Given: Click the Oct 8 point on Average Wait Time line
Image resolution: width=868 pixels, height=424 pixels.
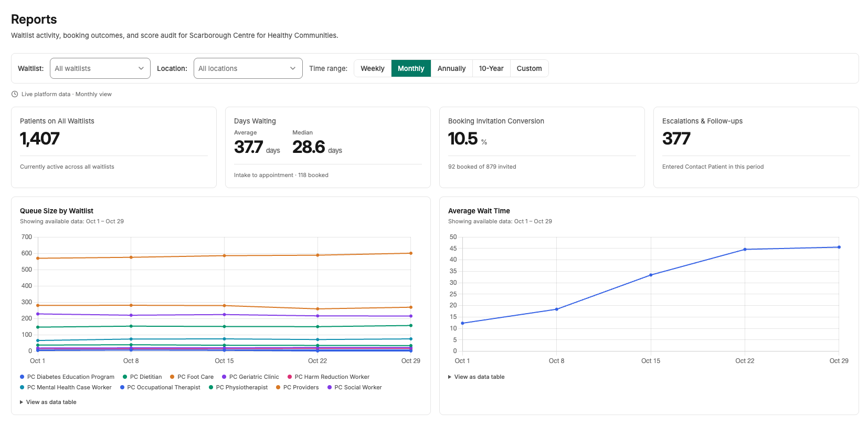Looking at the screenshot, I should click(556, 309).
